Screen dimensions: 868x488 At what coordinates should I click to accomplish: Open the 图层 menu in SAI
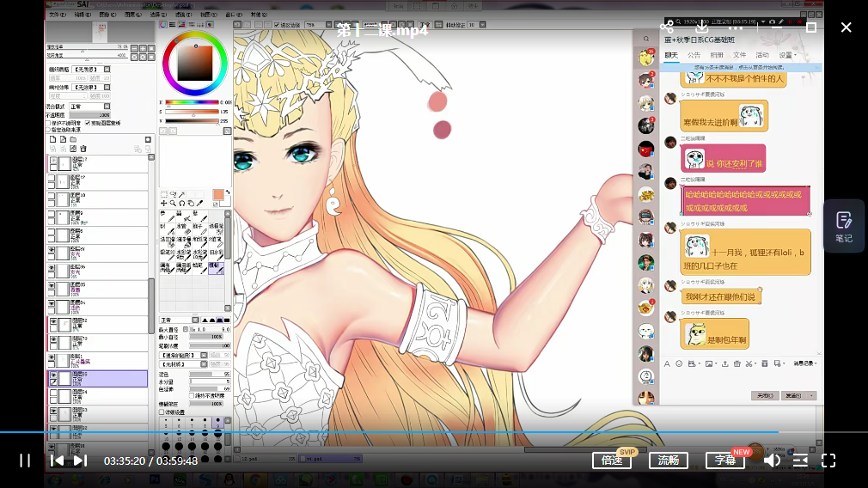click(132, 15)
